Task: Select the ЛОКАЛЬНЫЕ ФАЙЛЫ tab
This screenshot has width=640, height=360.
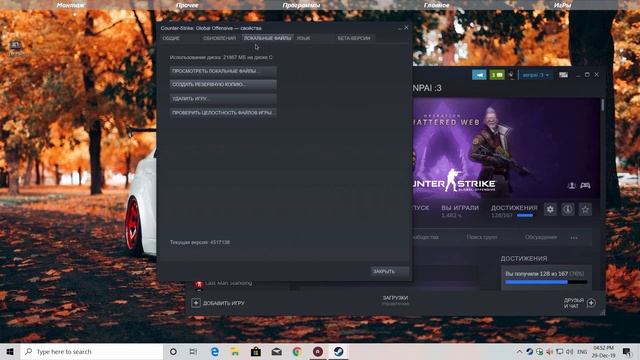Action: coord(267,38)
